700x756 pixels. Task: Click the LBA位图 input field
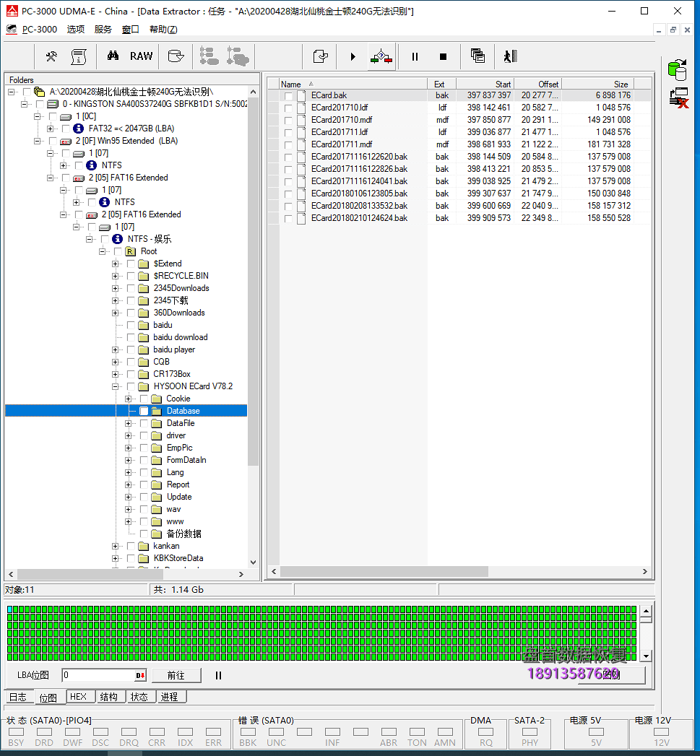click(x=98, y=675)
